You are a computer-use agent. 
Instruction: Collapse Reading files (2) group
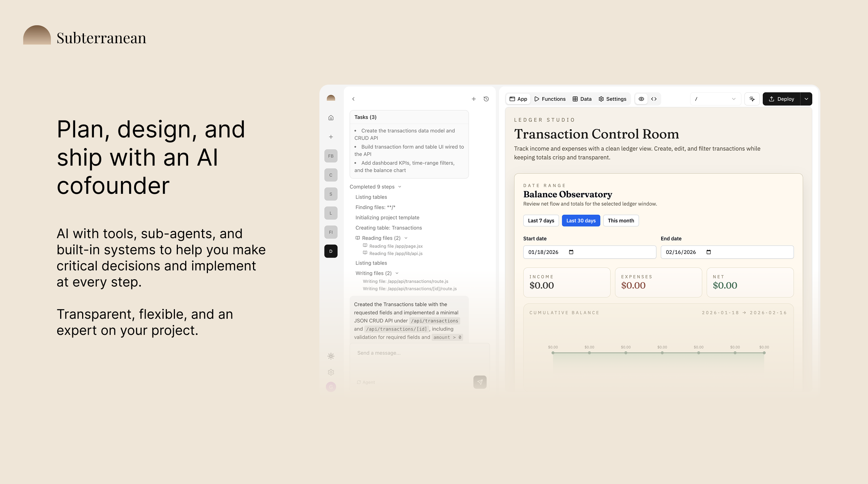pos(406,238)
